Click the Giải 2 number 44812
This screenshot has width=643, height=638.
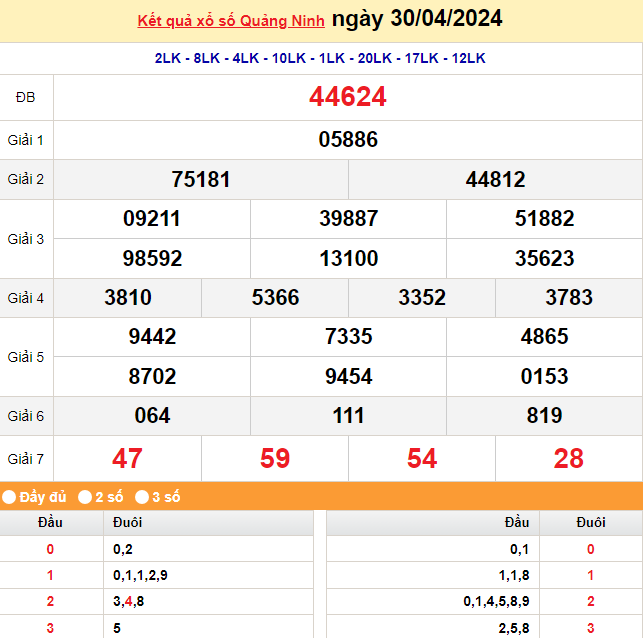[x=495, y=180]
